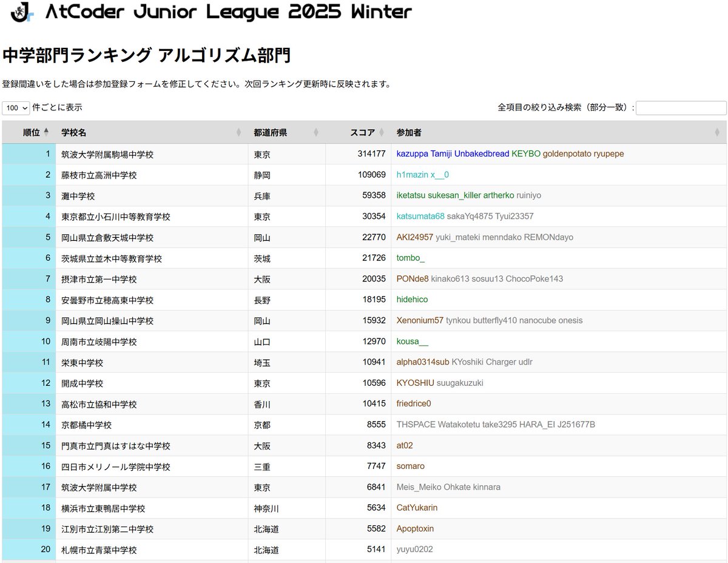Open participant CatYukarin's profile link
Image resolution: width=728 pixels, height=563 pixels.
[x=417, y=507]
